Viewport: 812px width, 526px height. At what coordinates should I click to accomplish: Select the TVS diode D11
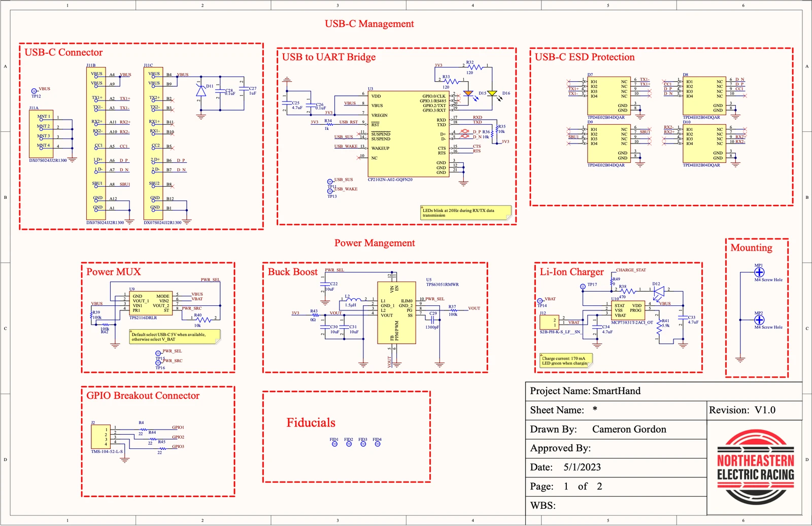tap(201, 91)
